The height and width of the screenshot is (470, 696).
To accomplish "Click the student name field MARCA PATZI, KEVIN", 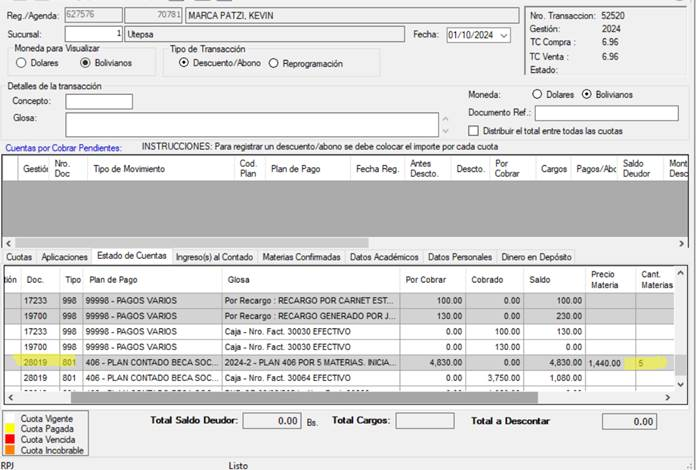I will (x=352, y=16).
